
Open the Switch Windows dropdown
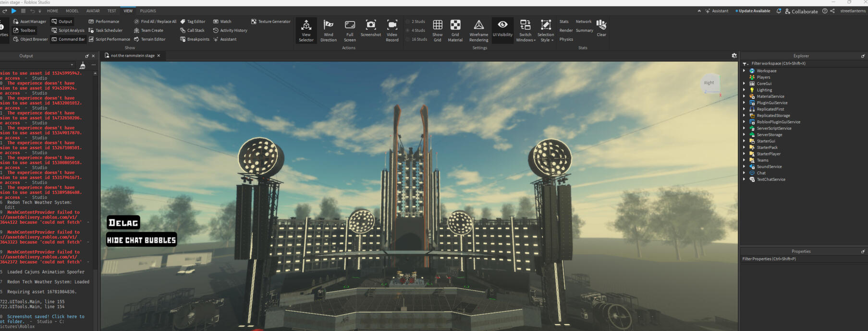[x=526, y=31]
